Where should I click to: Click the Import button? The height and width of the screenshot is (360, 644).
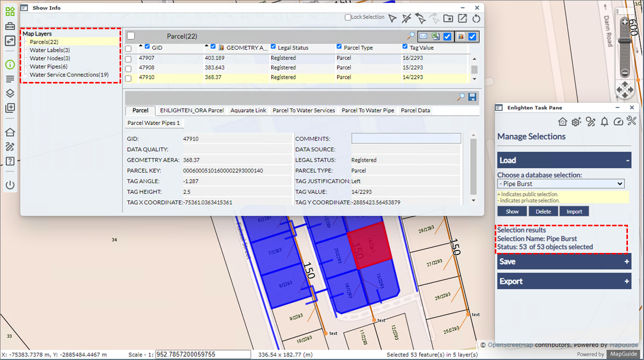[574, 212]
